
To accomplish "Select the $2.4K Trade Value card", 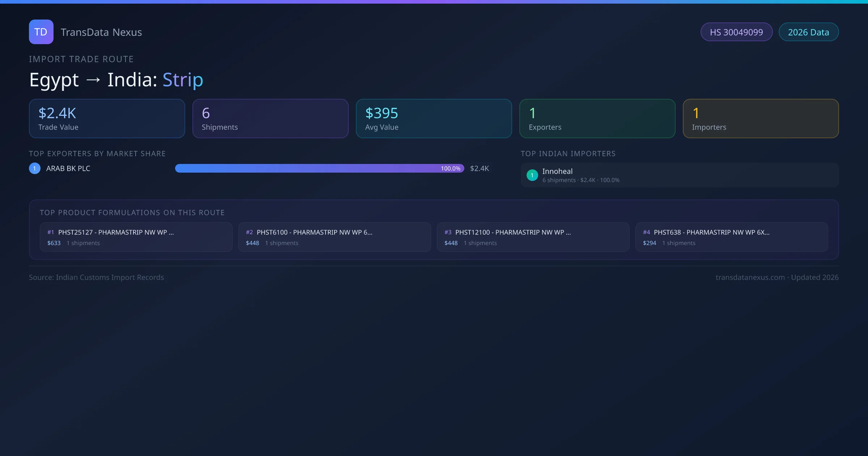I will tap(107, 119).
